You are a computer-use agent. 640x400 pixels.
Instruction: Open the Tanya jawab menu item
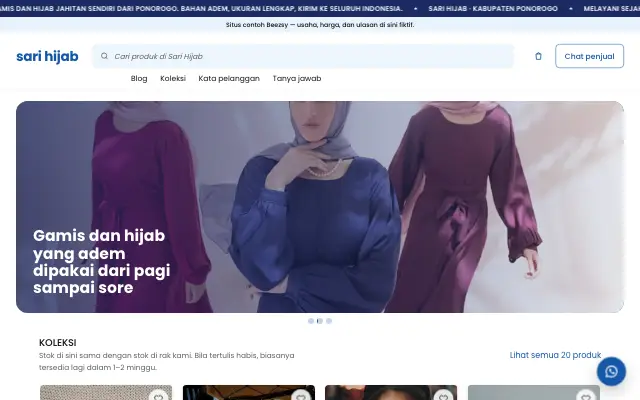[x=297, y=78]
